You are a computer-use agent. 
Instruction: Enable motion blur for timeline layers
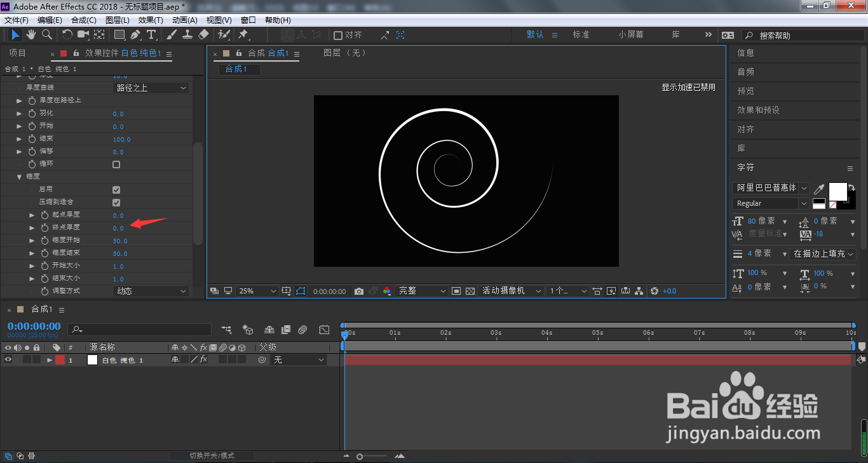[x=302, y=330]
